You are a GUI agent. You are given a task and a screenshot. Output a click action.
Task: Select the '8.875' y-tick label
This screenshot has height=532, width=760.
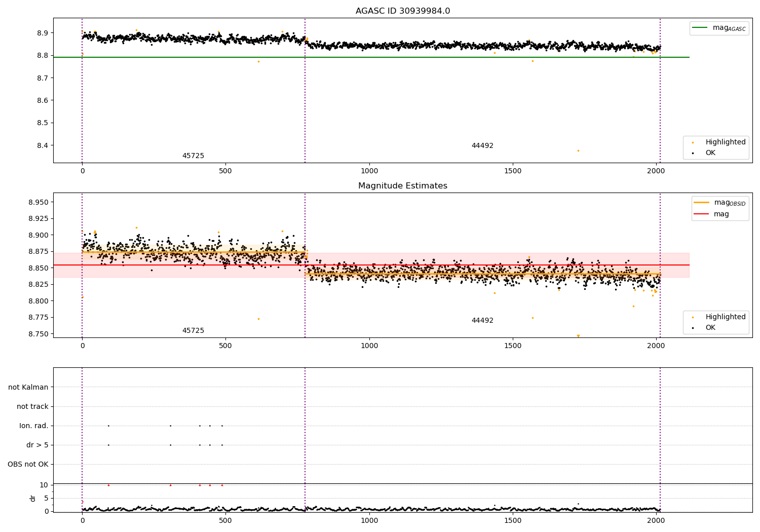pos(39,251)
